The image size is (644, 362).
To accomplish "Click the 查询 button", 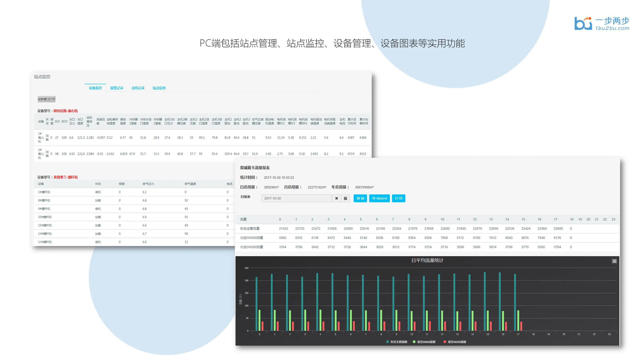I will pos(360,198).
